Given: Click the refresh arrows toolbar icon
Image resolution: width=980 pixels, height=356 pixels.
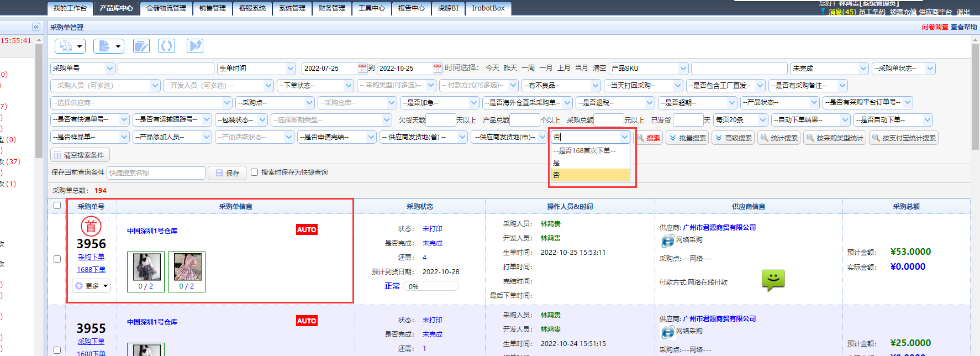Looking at the screenshot, I should click(x=167, y=46).
